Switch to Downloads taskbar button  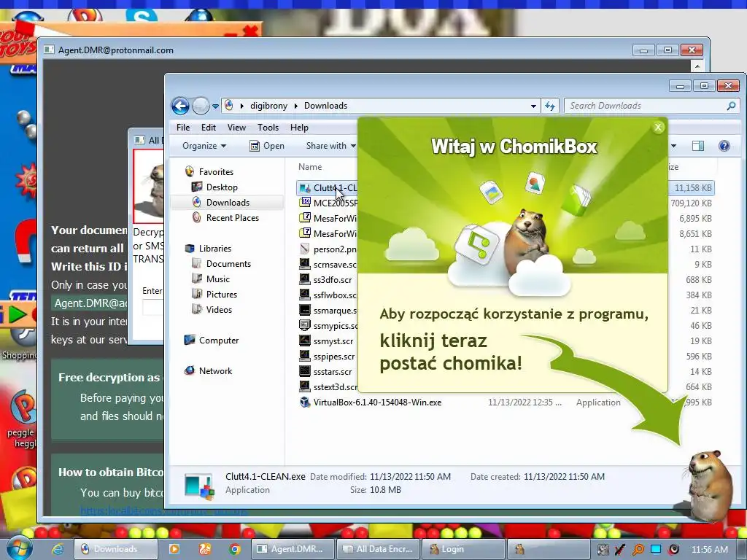pos(116,549)
